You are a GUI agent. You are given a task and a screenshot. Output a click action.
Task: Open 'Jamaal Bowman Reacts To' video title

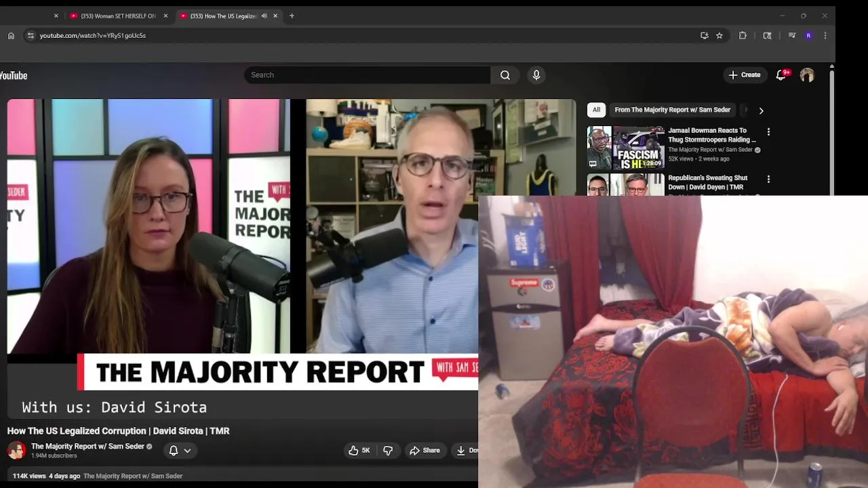[712, 135]
